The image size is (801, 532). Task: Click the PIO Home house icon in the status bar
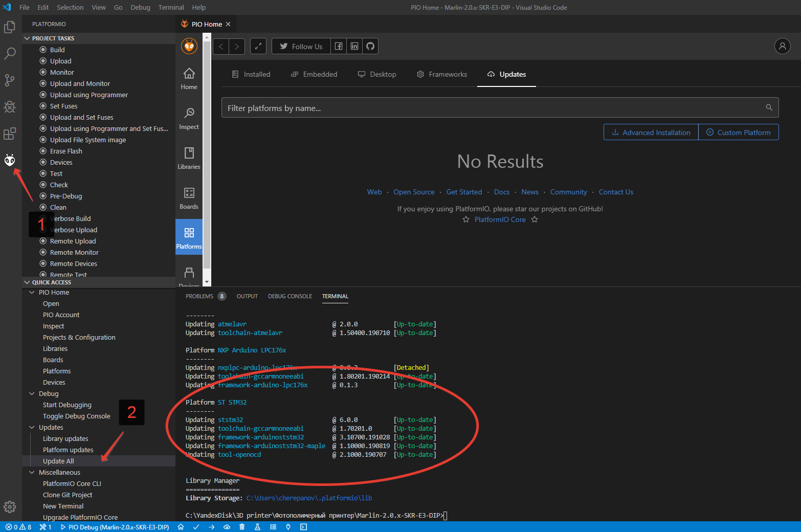click(181, 527)
